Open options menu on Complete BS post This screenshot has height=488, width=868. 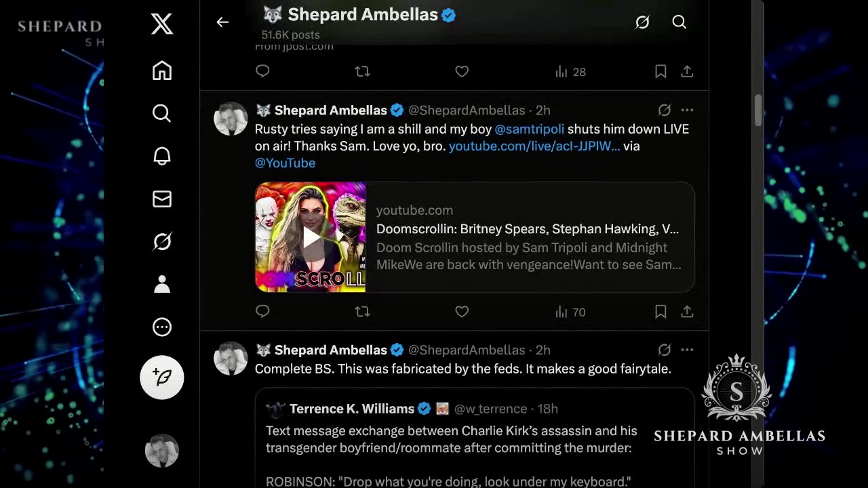coord(687,350)
